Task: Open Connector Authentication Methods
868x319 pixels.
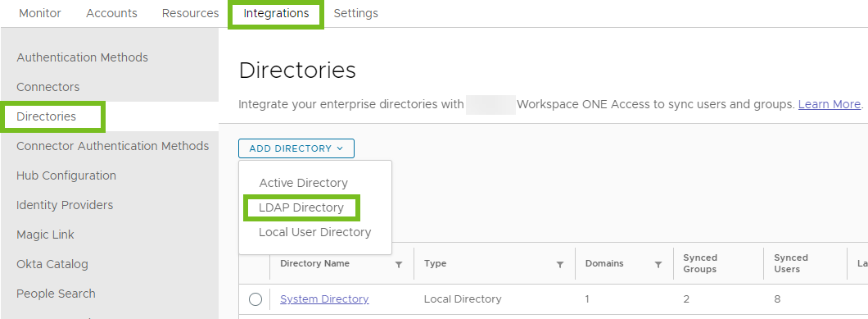Action: tap(113, 146)
